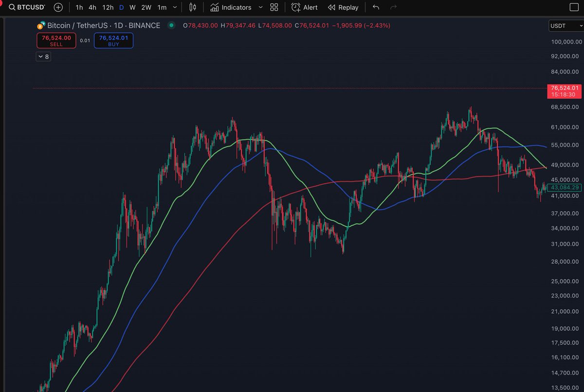Create an Alert

pos(304,7)
